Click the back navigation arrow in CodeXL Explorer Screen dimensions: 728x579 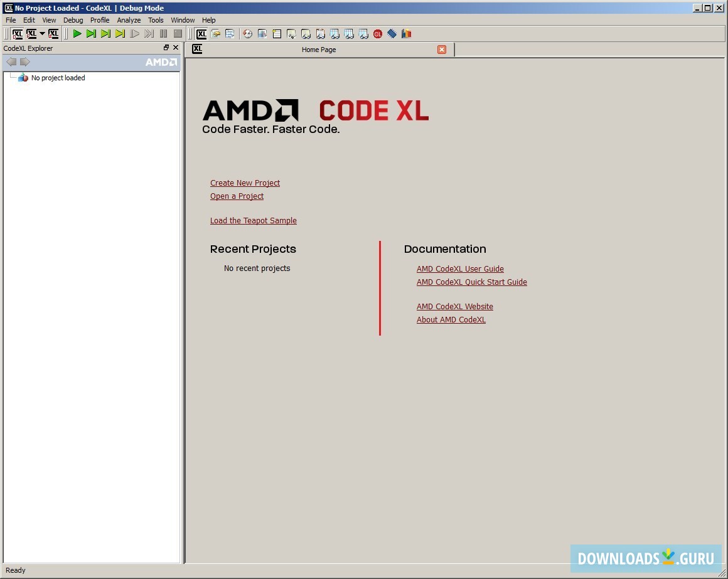(x=11, y=61)
